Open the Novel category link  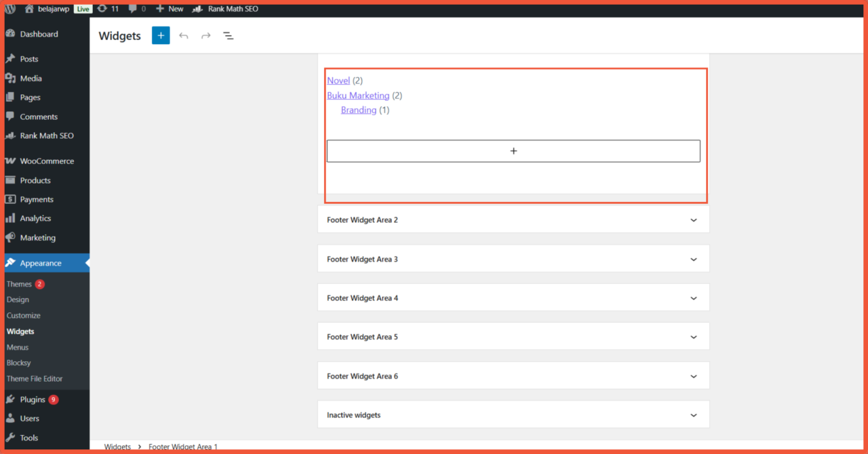(338, 80)
